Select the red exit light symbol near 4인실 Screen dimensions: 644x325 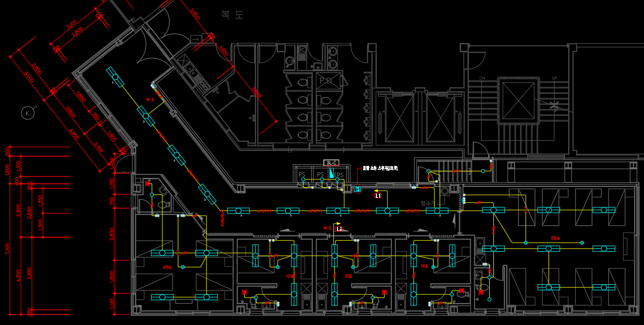[147, 183]
